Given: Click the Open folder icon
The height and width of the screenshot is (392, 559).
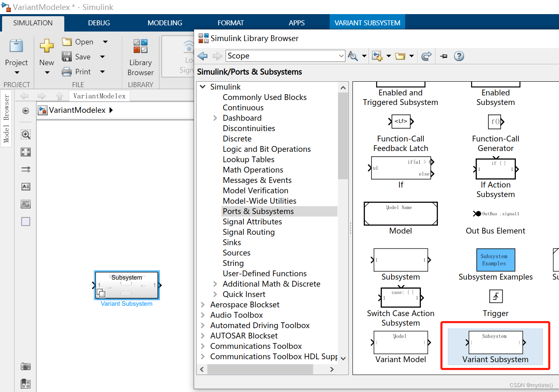Looking at the screenshot, I should 67,41.
